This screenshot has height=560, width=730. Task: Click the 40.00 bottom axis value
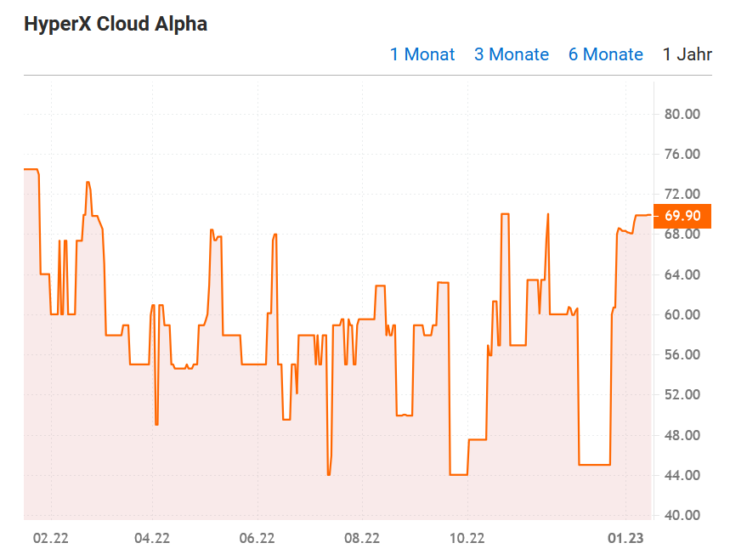[682, 515]
